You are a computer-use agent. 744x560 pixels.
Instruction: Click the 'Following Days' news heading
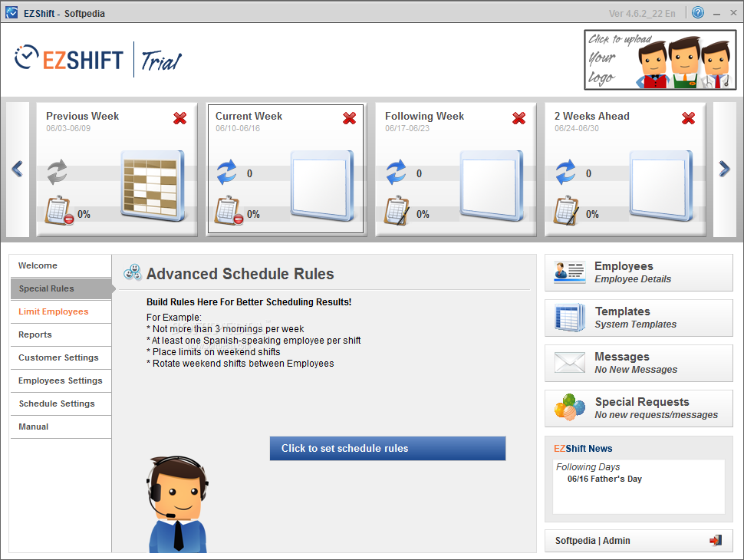click(x=588, y=467)
